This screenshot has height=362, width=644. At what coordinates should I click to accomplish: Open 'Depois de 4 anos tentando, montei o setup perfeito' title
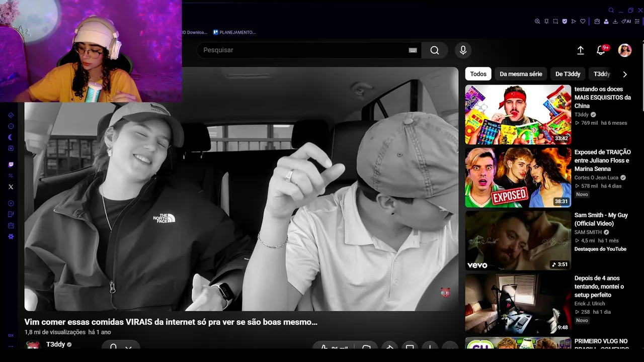600,287
